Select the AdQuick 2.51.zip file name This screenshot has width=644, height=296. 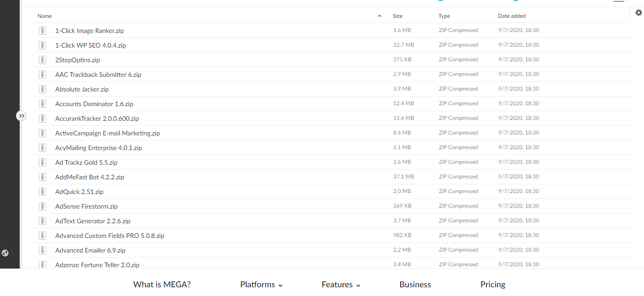(x=79, y=192)
